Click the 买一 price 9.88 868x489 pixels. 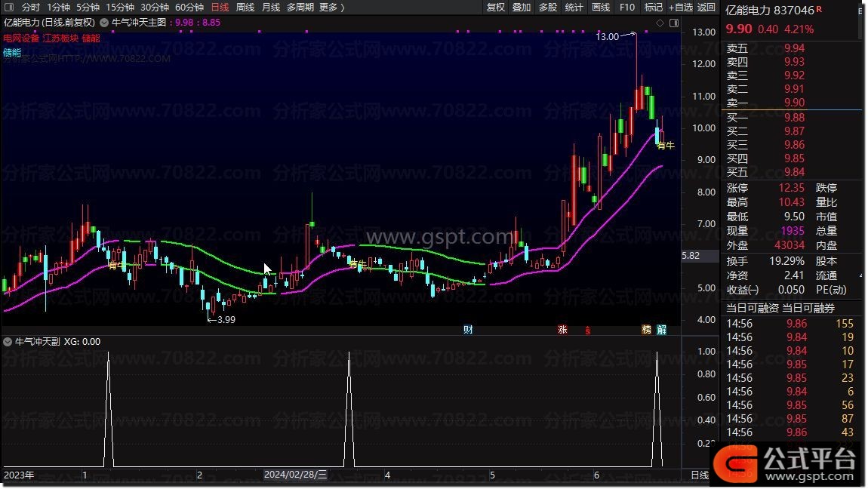(x=794, y=118)
